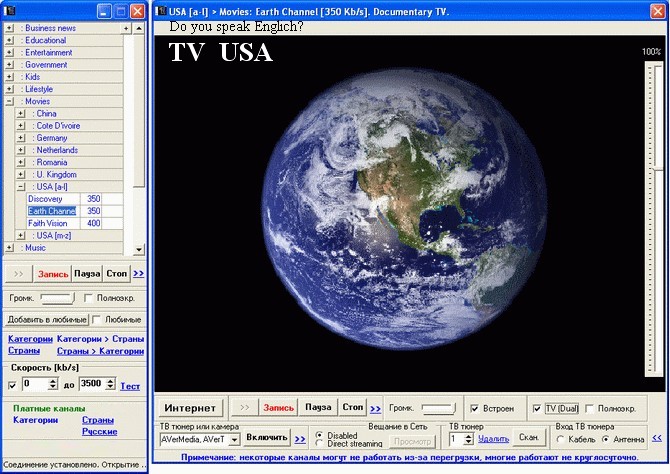This screenshot has width=670, height=474.
Task: Adjust the vertical 100% zoom slider
Action: coord(654,219)
